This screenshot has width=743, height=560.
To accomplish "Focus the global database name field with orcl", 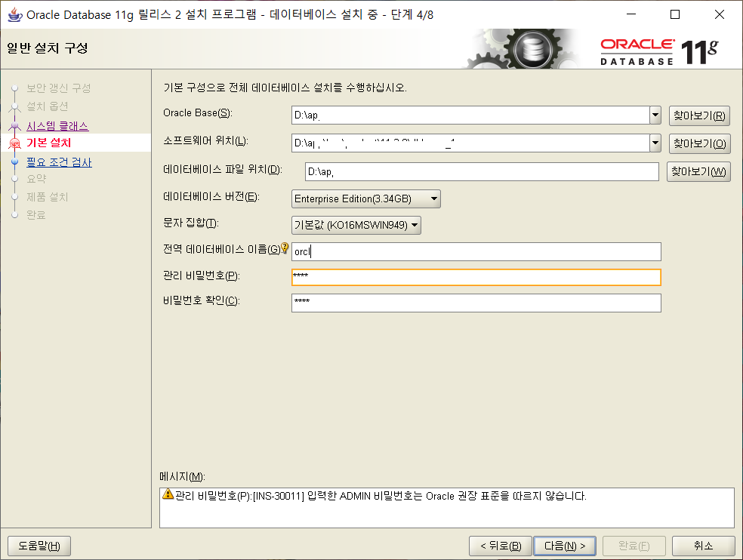I will [476, 251].
